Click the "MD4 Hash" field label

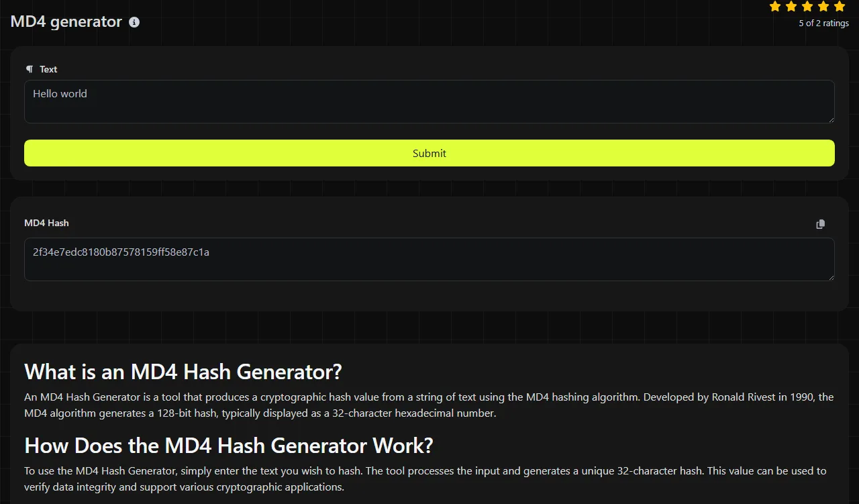click(x=46, y=223)
